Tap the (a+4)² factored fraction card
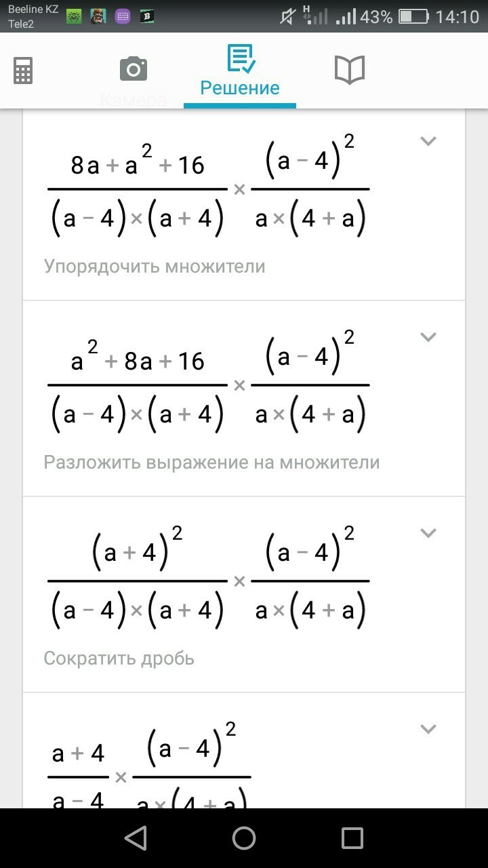Screen dimensions: 488x868 244,595
